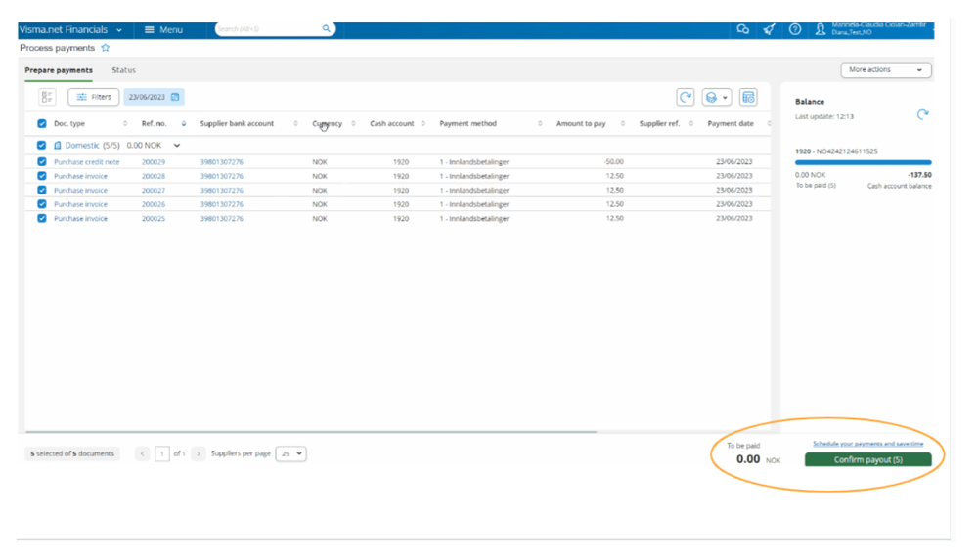
Task: Sort by Cash account column arrows
Action: click(x=423, y=123)
